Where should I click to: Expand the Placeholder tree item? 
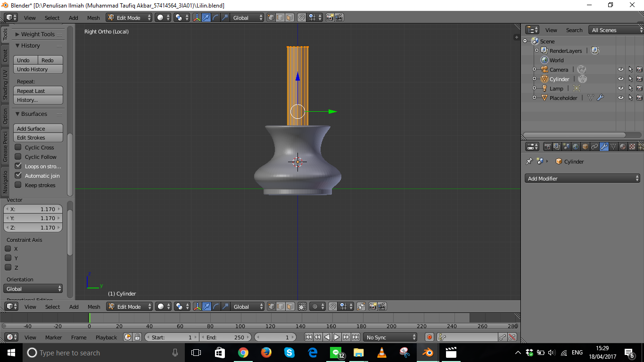pyautogui.click(x=534, y=98)
